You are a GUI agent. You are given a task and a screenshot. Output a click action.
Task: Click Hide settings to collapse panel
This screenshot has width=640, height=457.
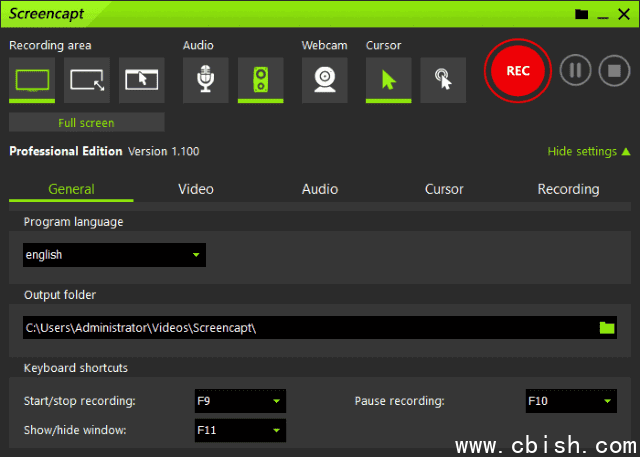(x=588, y=152)
